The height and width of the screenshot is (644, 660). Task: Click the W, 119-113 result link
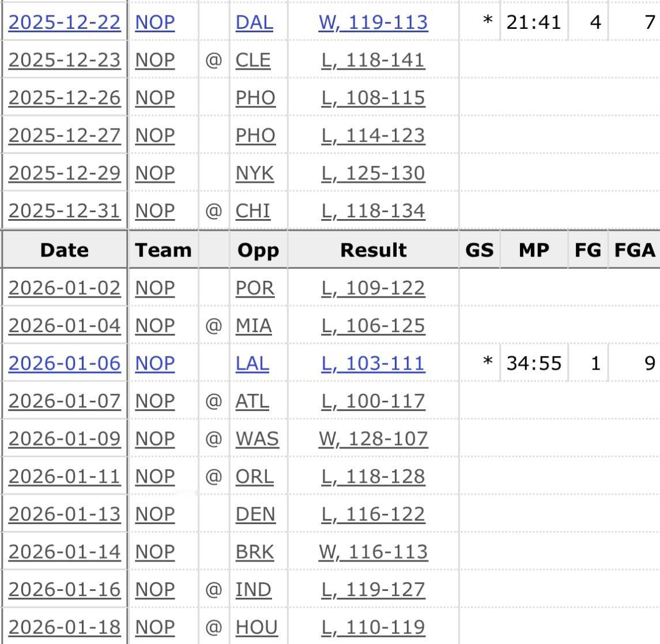pyautogui.click(x=373, y=22)
